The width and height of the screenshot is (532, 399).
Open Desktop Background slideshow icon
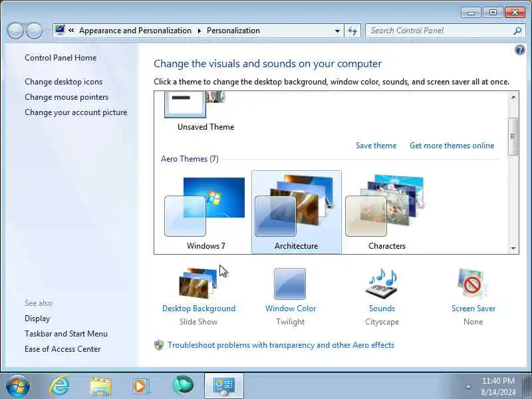click(x=198, y=283)
